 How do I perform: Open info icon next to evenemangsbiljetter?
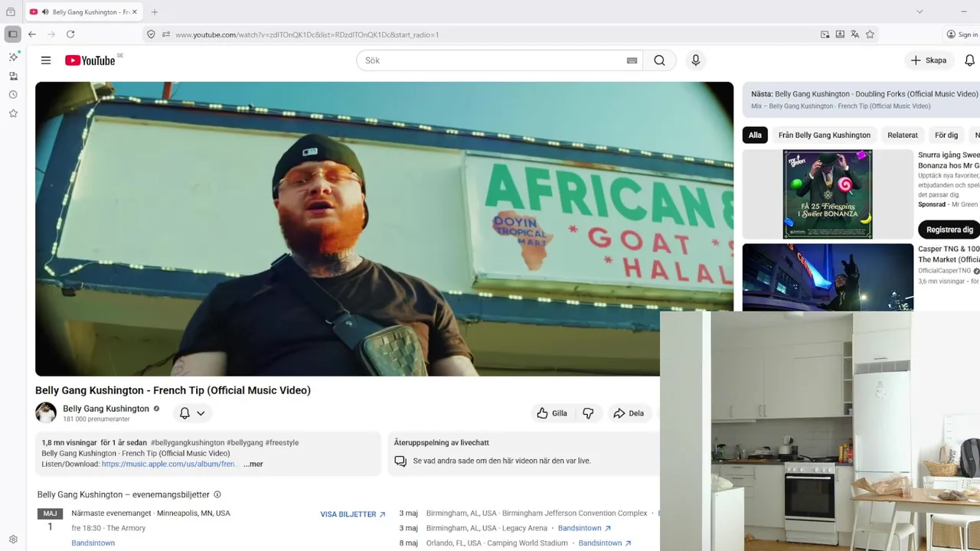(217, 494)
